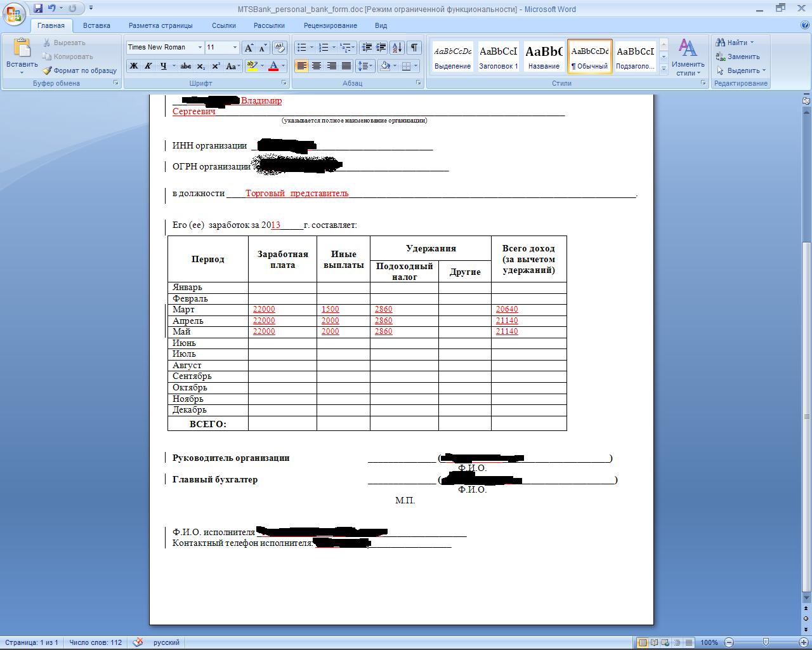
Task: Click the zoom slider in status bar
Action: [766, 642]
